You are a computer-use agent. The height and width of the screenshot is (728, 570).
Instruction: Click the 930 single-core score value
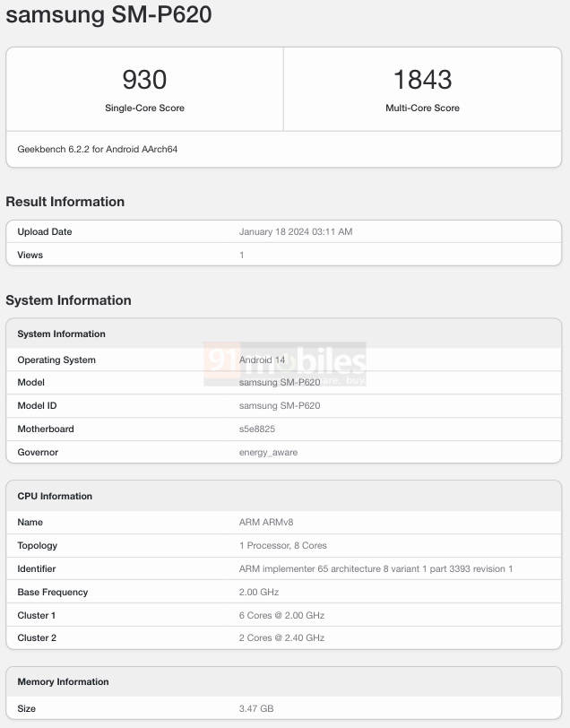(144, 80)
